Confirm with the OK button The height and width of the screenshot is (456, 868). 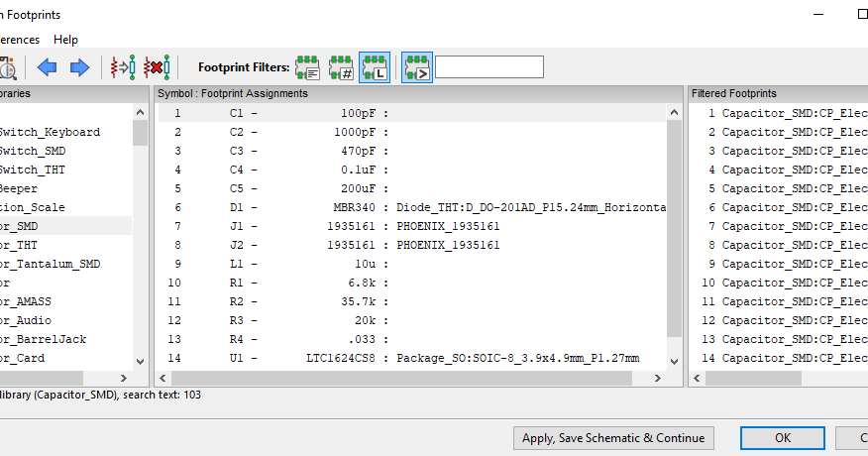coord(783,438)
